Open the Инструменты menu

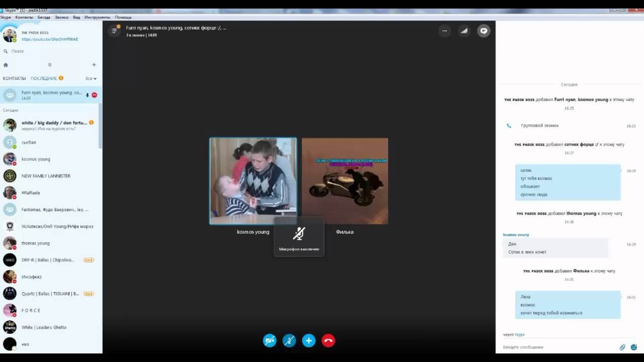[97, 17]
